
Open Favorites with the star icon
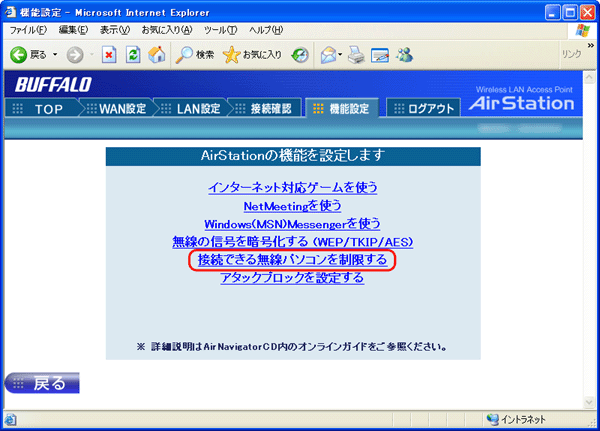232,55
